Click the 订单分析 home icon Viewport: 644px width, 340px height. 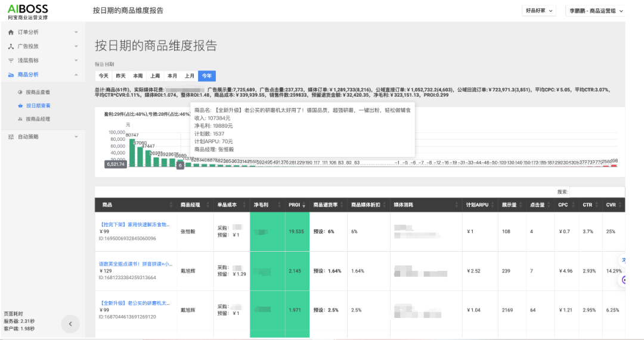(11, 32)
